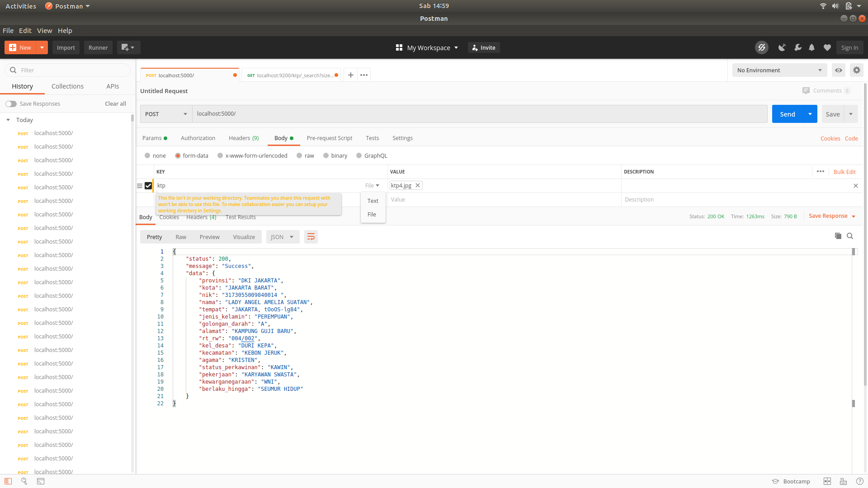Click the Postman satellite/capture requests icon
The width and height of the screenshot is (868, 488).
(x=782, y=47)
